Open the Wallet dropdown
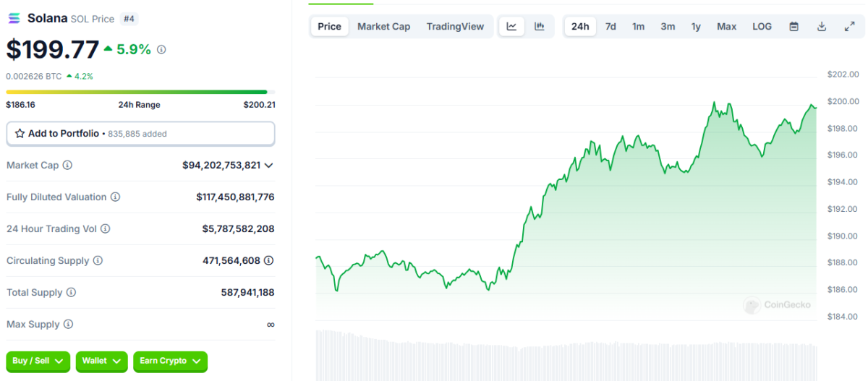The image size is (868, 381). (x=101, y=361)
